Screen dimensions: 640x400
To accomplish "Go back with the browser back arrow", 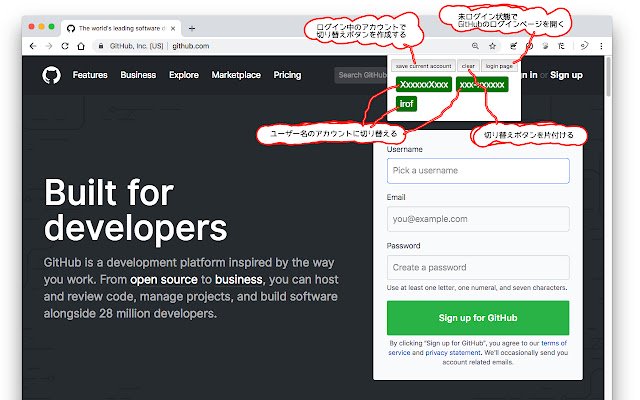I will pos(33,46).
